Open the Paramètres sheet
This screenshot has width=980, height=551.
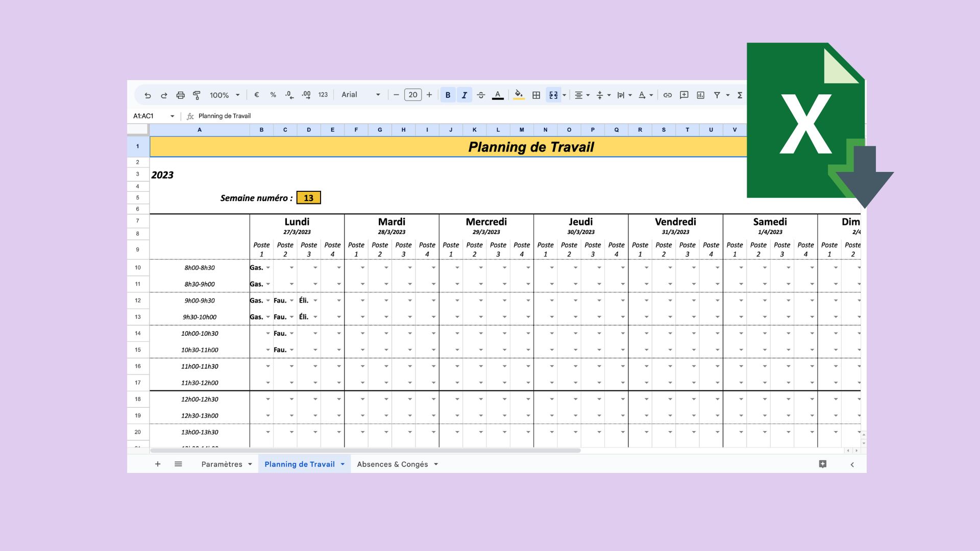click(x=222, y=464)
